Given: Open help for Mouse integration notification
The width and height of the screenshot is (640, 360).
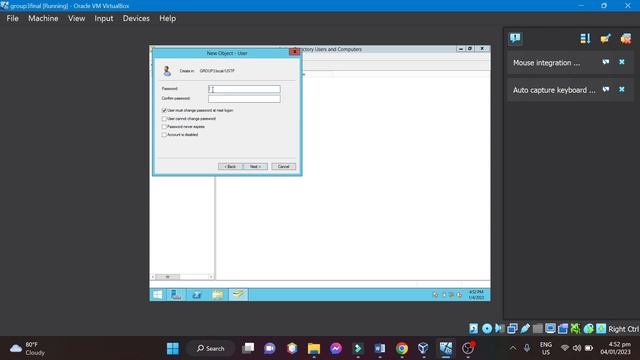Looking at the screenshot, I should (x=606, y=62).
